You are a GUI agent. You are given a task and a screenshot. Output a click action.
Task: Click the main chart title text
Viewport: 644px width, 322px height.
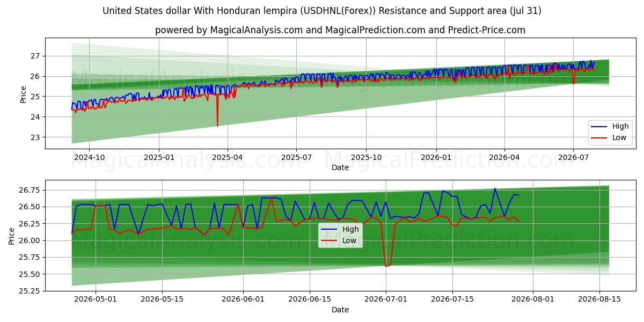(322, 11)
